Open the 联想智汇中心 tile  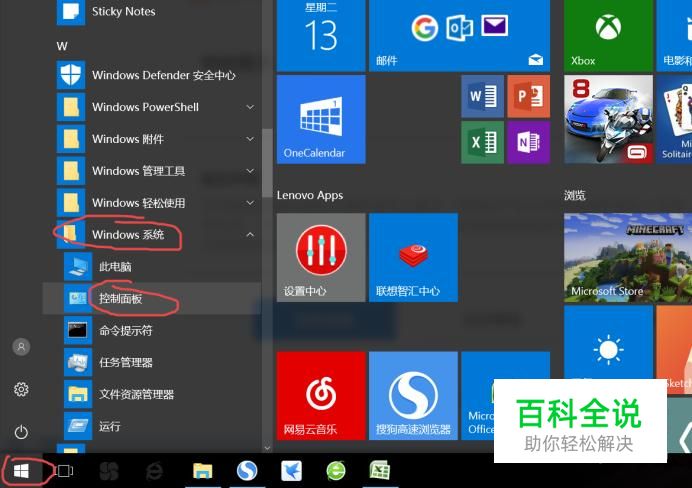point(413,258)
